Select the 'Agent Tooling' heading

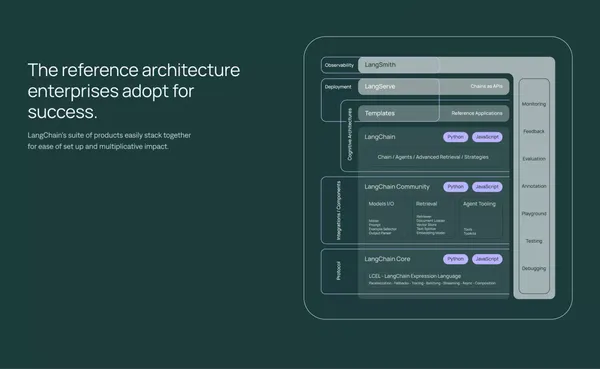click(479, 204)
